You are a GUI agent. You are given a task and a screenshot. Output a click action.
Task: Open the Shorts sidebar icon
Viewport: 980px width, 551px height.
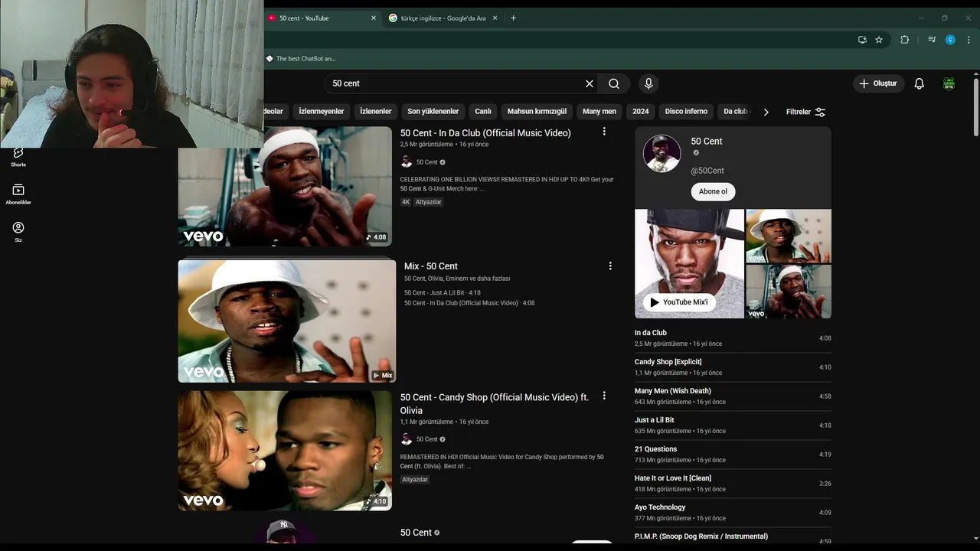point(18,156)
